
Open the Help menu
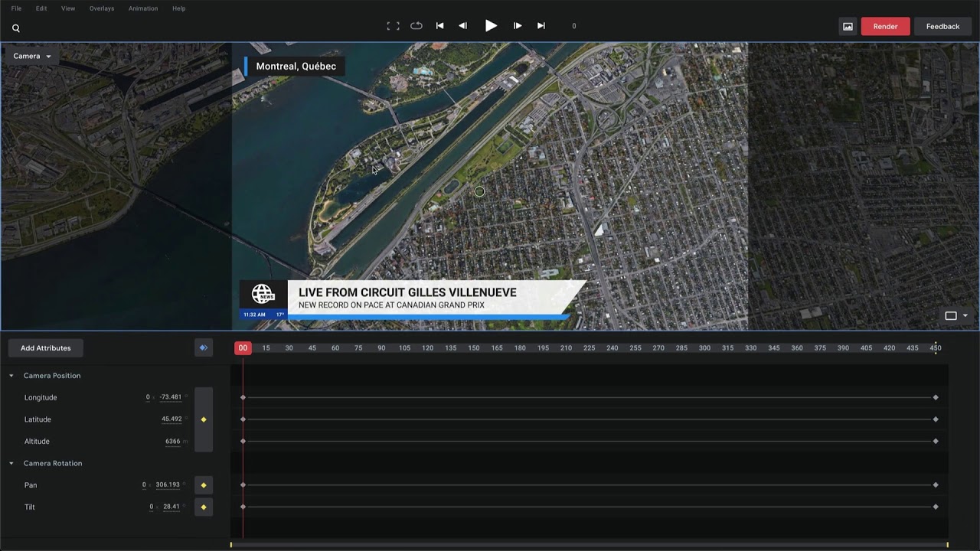[x=179, y=8]
